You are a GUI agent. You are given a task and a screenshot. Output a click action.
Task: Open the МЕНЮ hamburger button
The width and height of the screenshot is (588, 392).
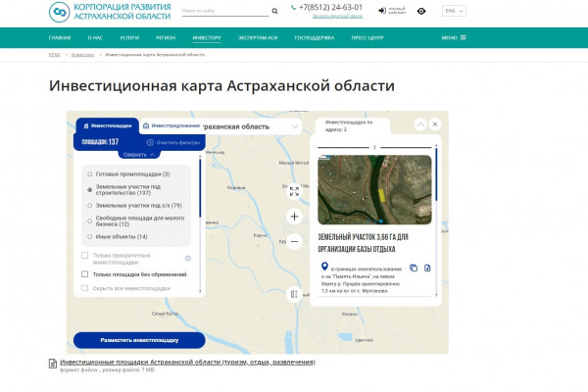[x=454, y=38]
